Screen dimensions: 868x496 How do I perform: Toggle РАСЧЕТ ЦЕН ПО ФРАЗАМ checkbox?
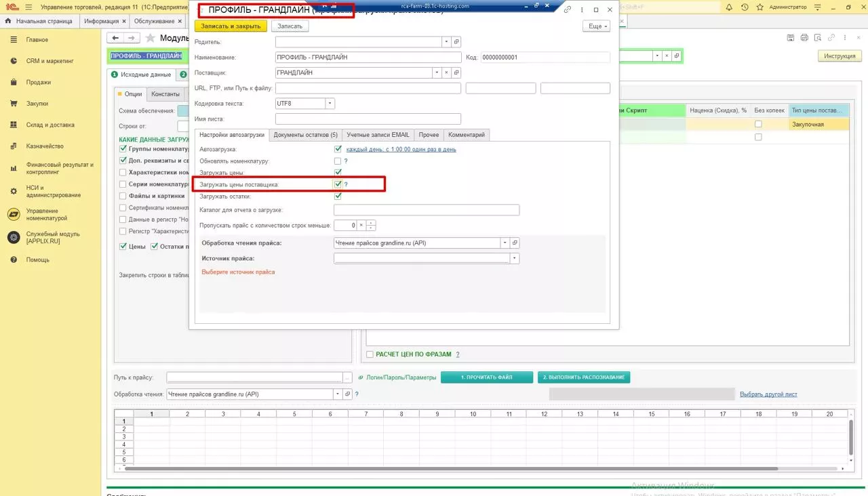click(370, 354)
